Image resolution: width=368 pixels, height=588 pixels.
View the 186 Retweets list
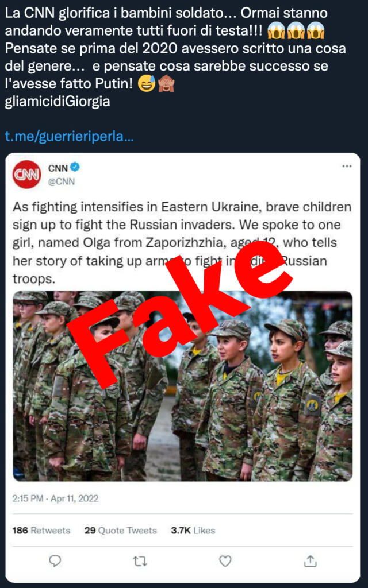tap(41, 530)
